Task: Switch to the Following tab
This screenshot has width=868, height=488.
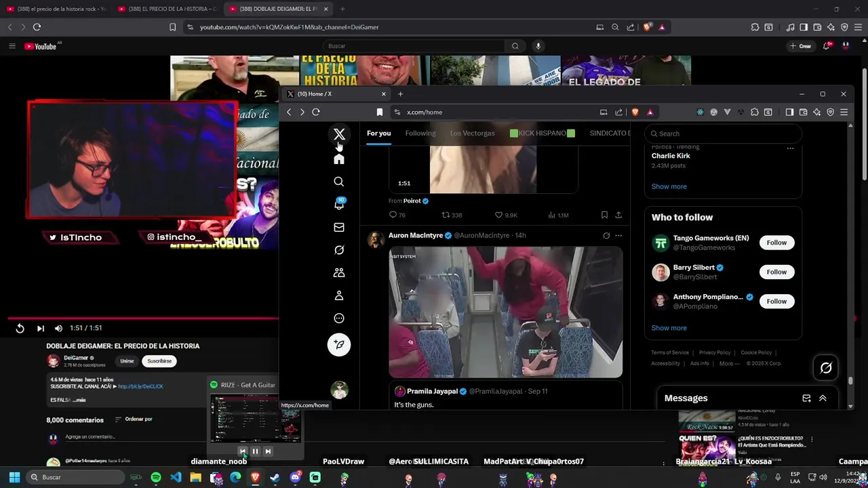Action: (420, 133)
